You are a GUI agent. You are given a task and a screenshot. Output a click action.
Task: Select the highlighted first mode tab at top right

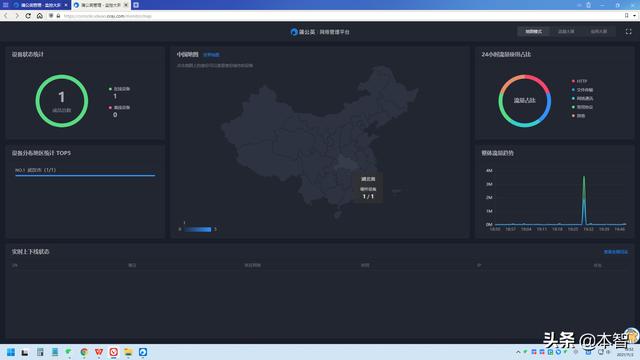(x=533, y=31)
